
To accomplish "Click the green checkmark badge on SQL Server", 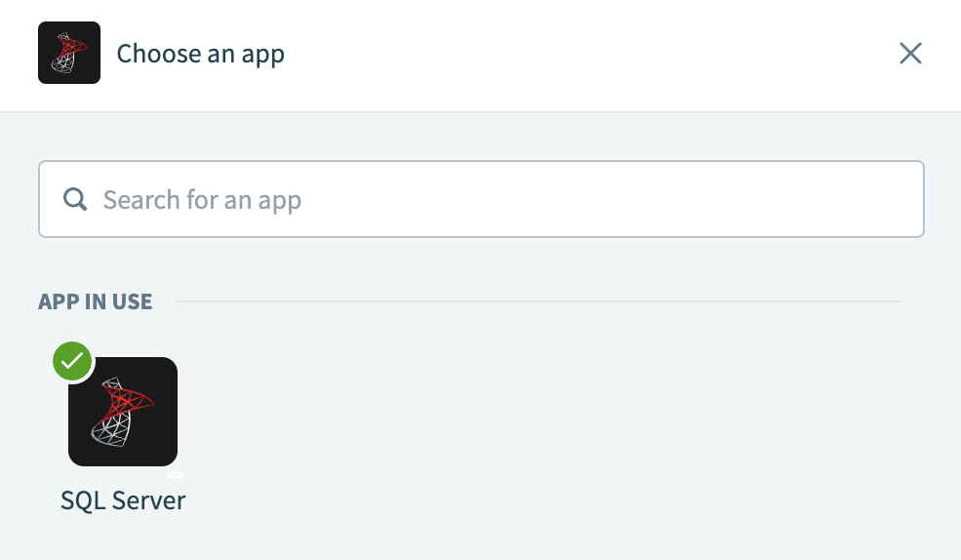I will pyautogui.click(x=73, y=362).
